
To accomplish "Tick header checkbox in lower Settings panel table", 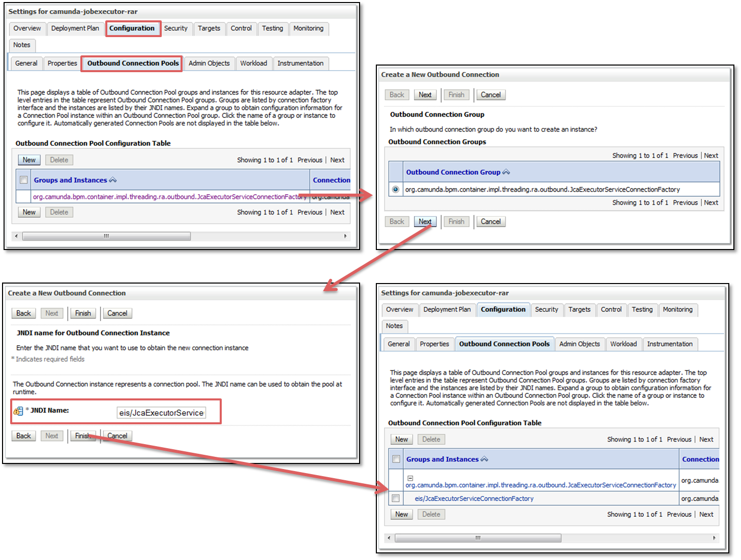I will 396,459.
